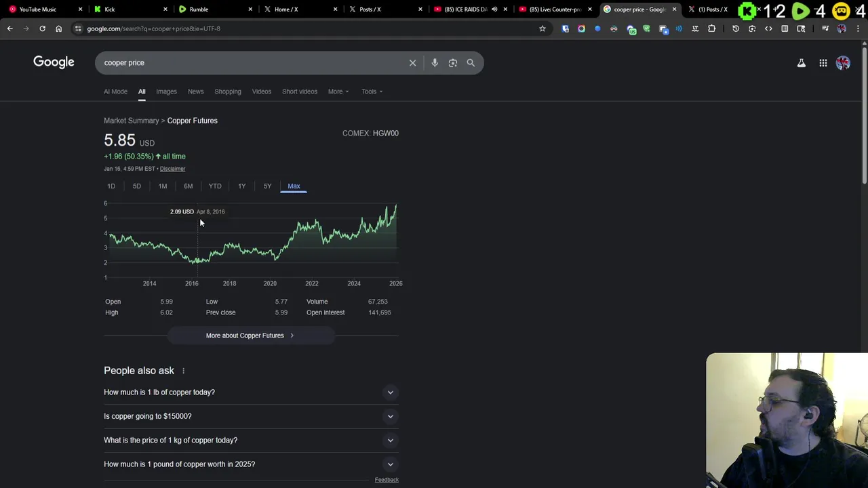Reload the page
The height and width of the screenshot is (488, 868).
(42, 28)
